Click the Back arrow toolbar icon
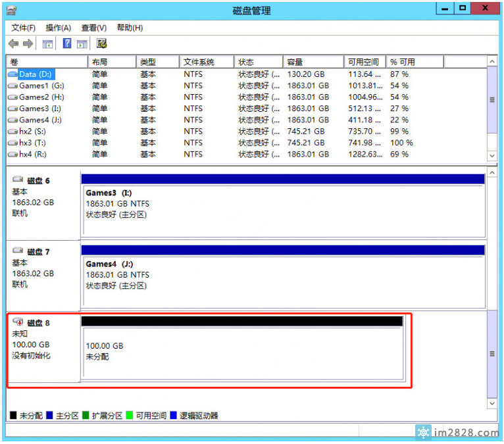This screenshot has width=504, height=444. pyautogui.click(x=13, y=43)
